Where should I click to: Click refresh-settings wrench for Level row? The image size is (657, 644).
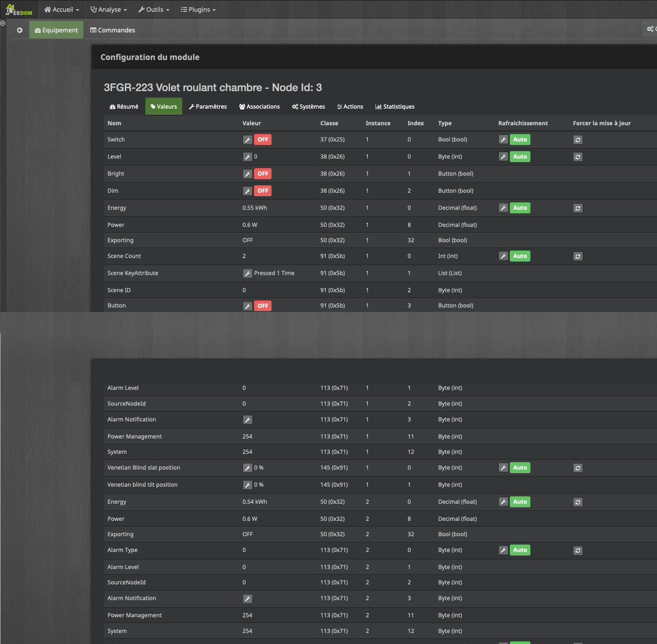tap(504, 157)
